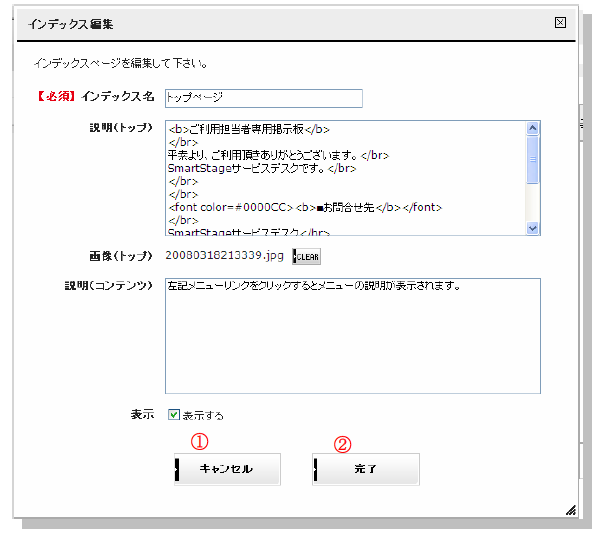Click inside the 説明(コンテンツ) text area
This screenshot has width=596, height=537.
(x=353, y=336)
